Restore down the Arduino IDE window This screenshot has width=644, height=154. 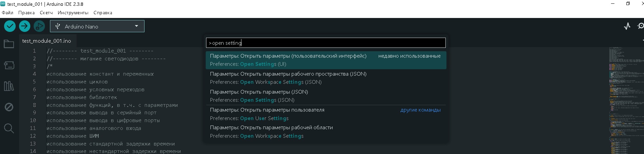click(x=628, y=4)
